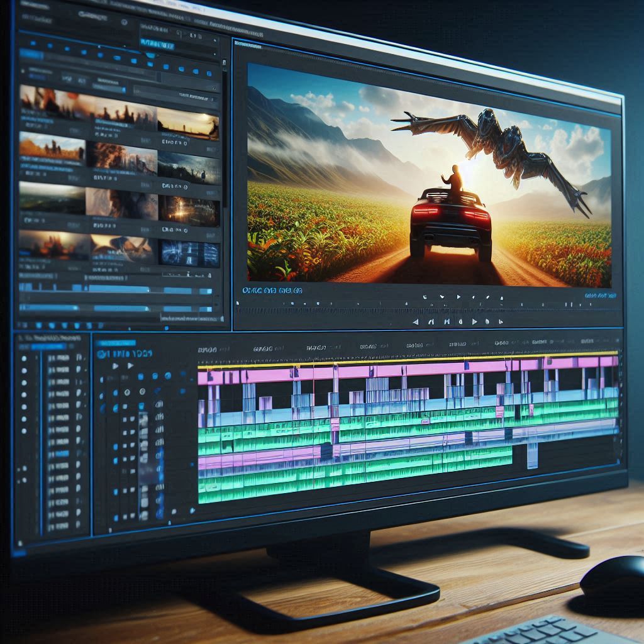The height and width of the screenshot is (644, 644).
Task: Click the blue timecode at the preview's lower left
Action: click(272, 291)
